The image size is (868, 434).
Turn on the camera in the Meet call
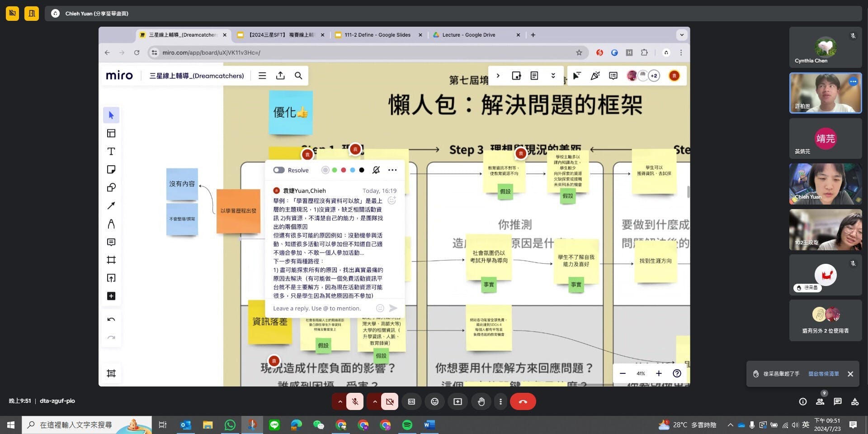click(x=390, y=401)
